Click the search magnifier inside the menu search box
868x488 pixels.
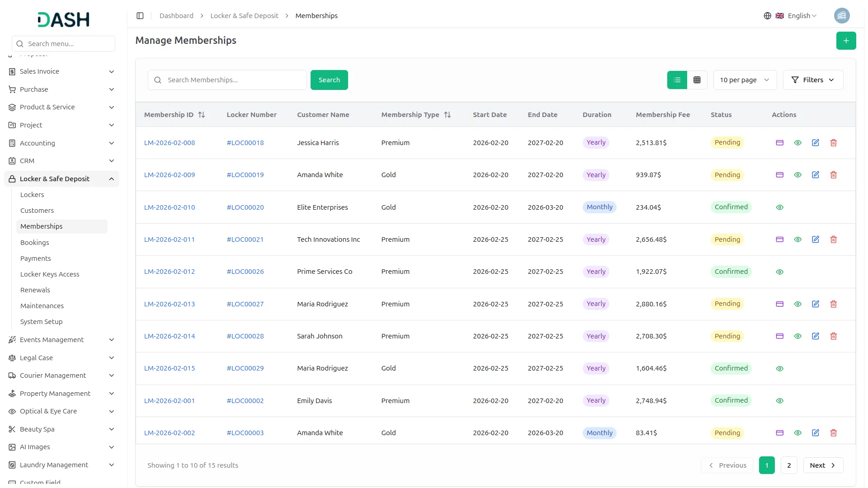[x=20, y=43]
